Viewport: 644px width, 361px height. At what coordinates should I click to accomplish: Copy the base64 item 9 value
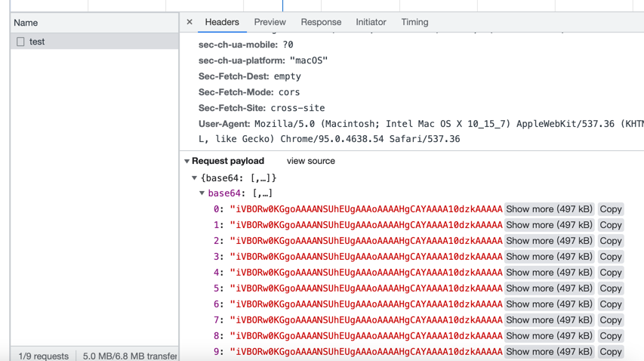(610, 352)
